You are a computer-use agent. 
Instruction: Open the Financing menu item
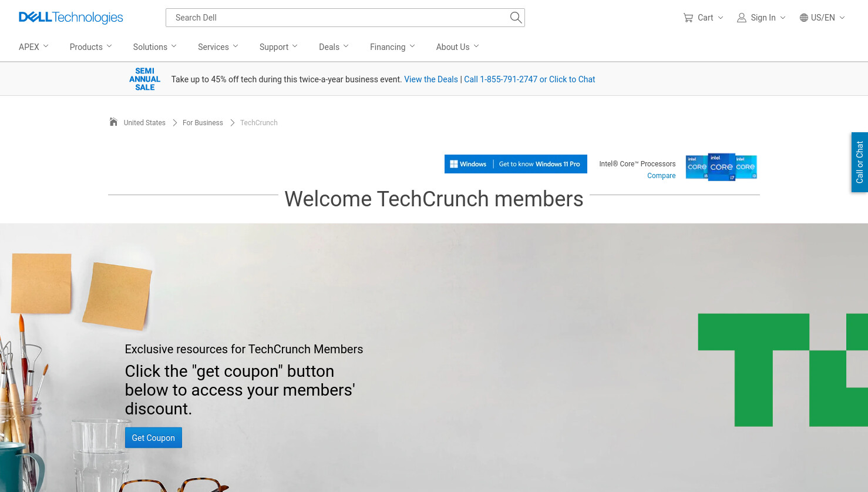[x=392, y=47]
